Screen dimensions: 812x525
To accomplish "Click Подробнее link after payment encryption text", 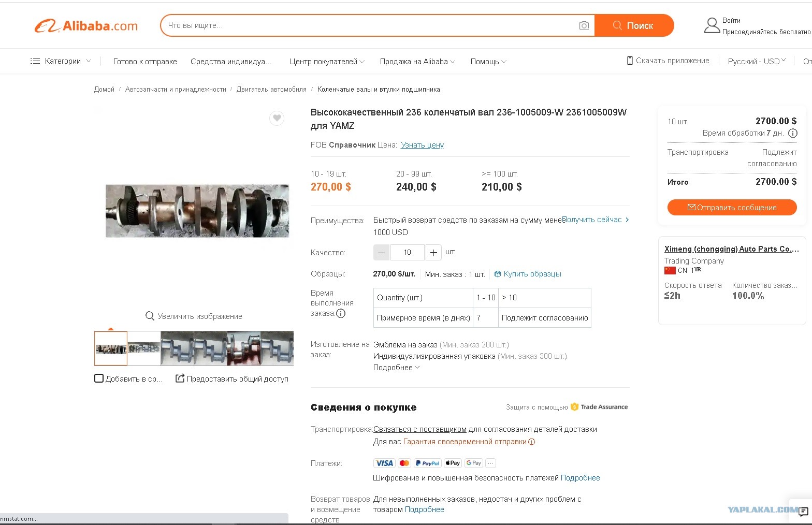I will [x=580, y=478].
